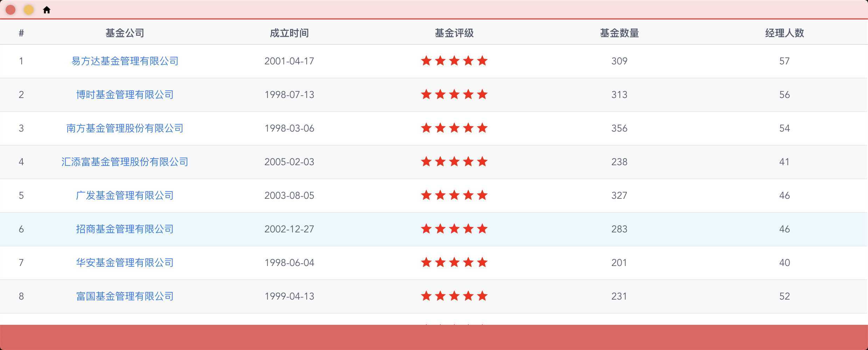Click the home icon in title bar

(x=47, y=10)
